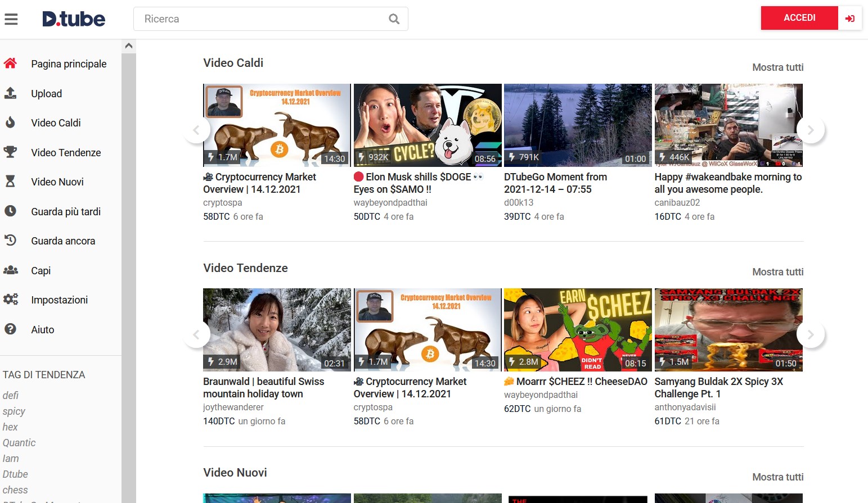Click the flame icon for Video Caldi
Viewport: 868px width, 503px height.
[10, 123]
